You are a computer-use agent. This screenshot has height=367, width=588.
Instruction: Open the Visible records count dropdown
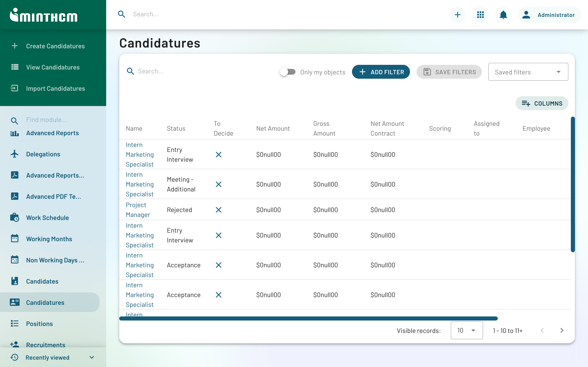(467, 330)
